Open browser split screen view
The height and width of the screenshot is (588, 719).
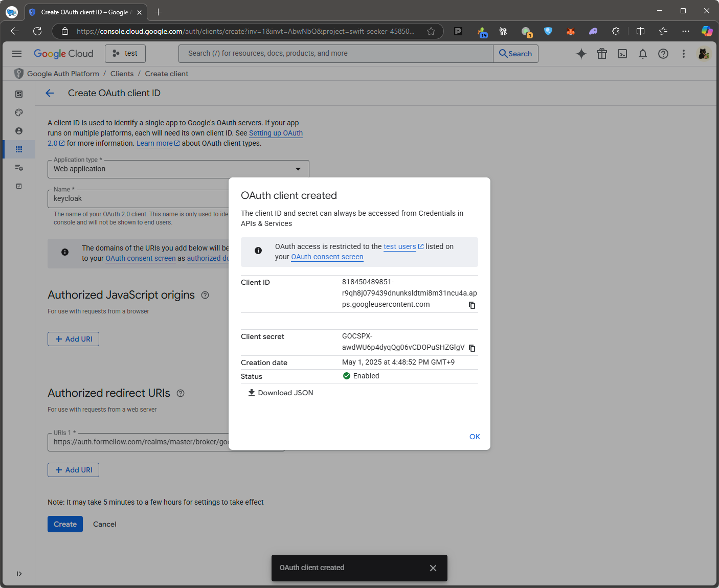[640, 31]
